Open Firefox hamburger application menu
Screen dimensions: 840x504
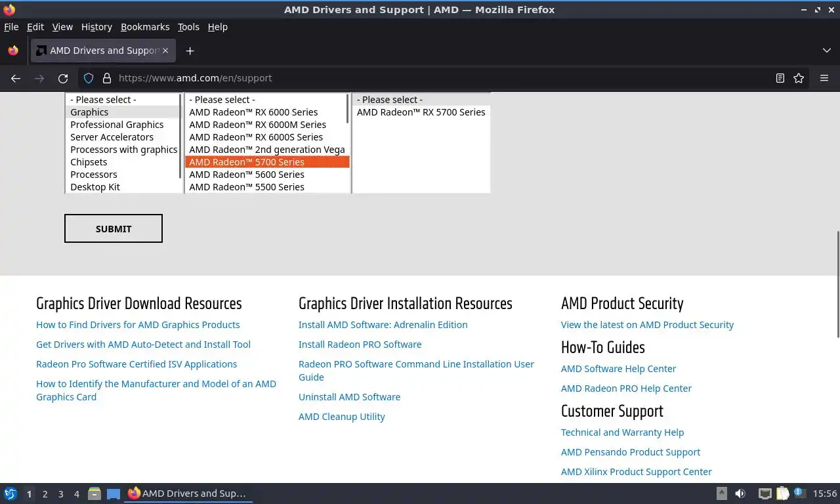tap(824, 78)
